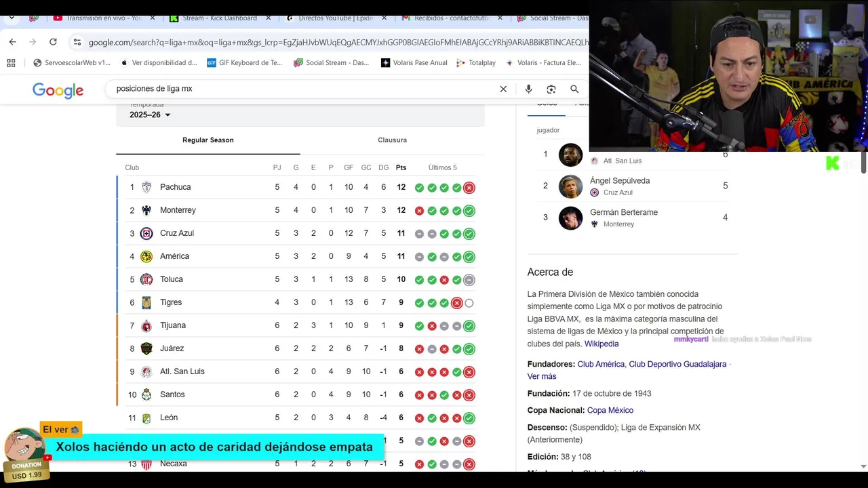Click the Pts column header
The height and width of the screenshot is (488, 868).
click(401, 167)
